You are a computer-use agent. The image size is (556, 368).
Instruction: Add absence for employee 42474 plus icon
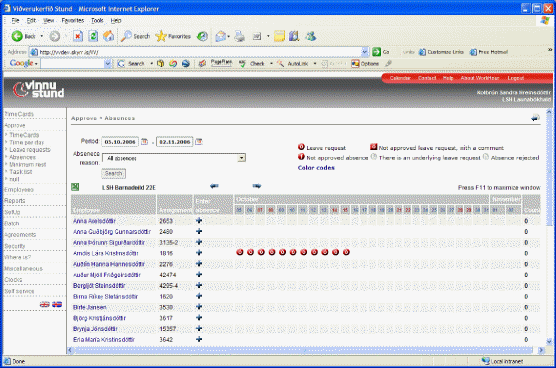[x=199, y=274]
